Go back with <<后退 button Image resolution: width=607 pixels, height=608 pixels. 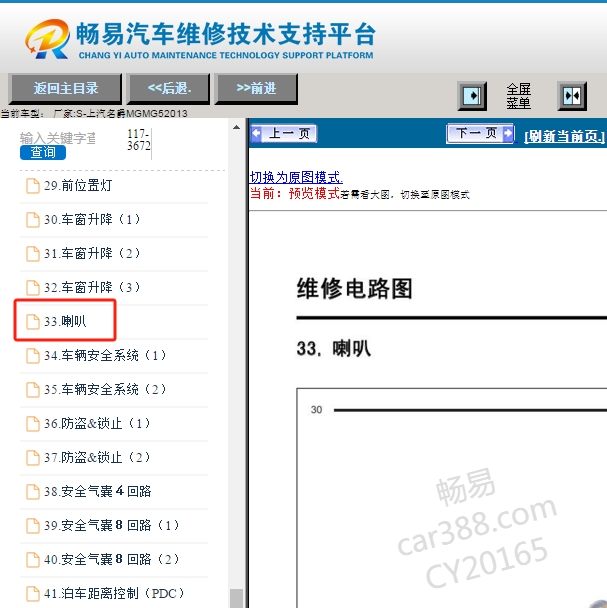pos(169,89)
